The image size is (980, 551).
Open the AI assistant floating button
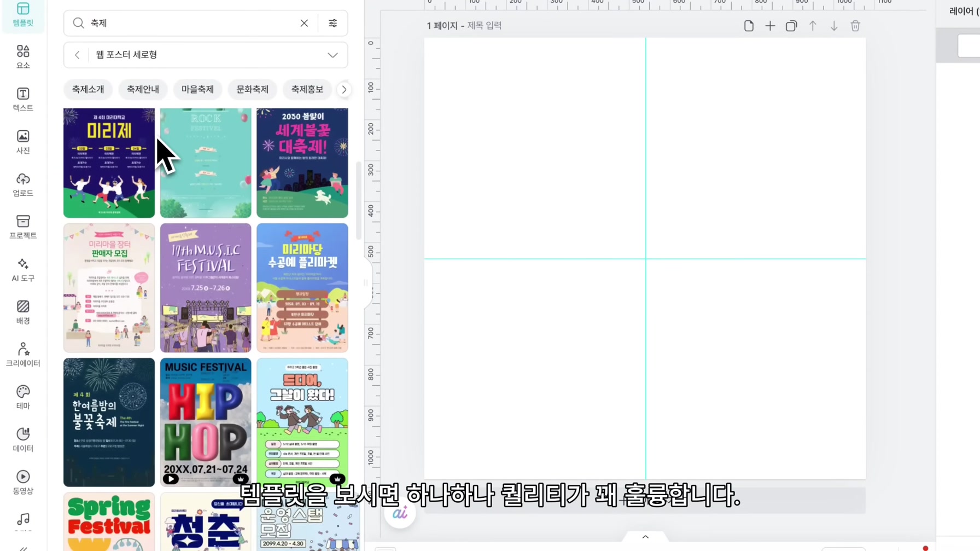click(x=400, y=513)
